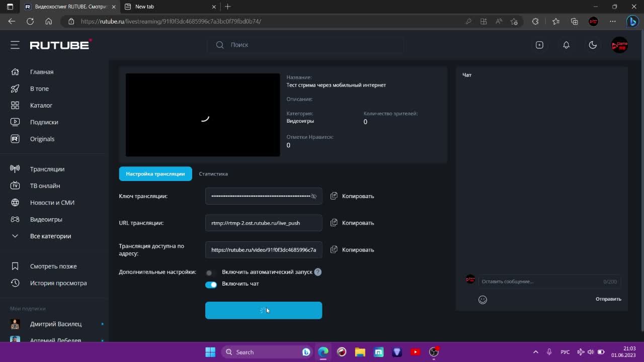Copy the stream URL
The height and width of the screenshot is (362, 644).
point(352,223)
